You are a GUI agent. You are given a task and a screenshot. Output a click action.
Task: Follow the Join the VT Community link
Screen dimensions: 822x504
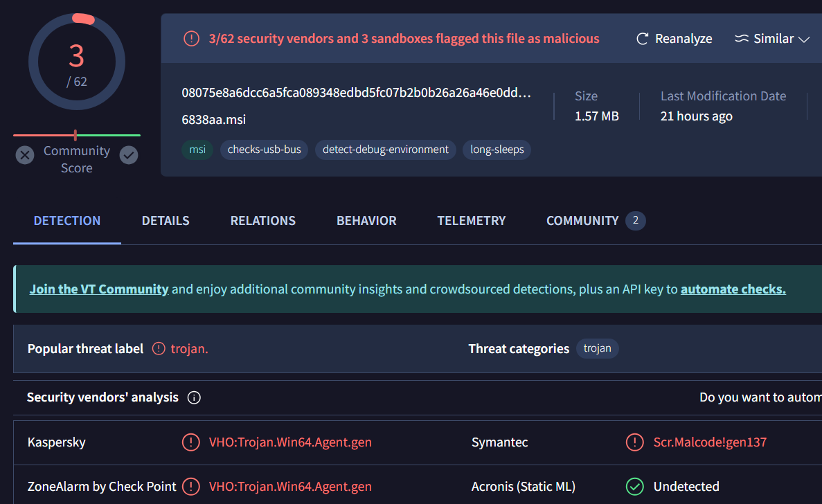(x=99, y=289)
